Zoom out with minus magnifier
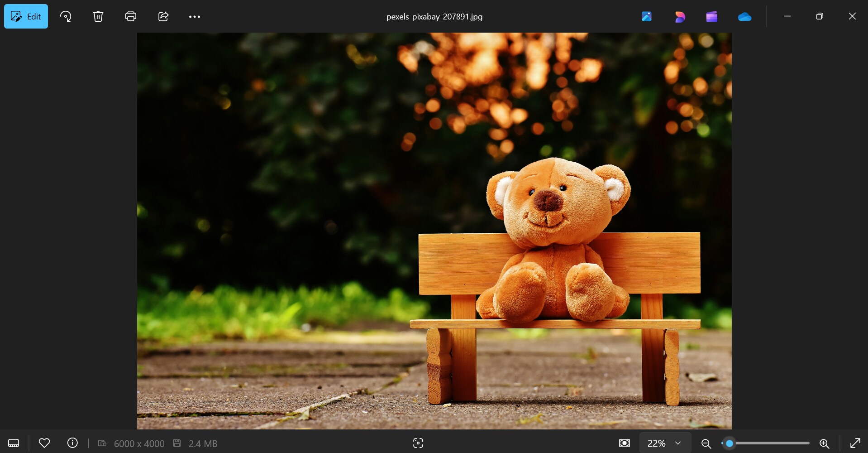The height and width of the screenshot is (453, 868). point(706,443)
